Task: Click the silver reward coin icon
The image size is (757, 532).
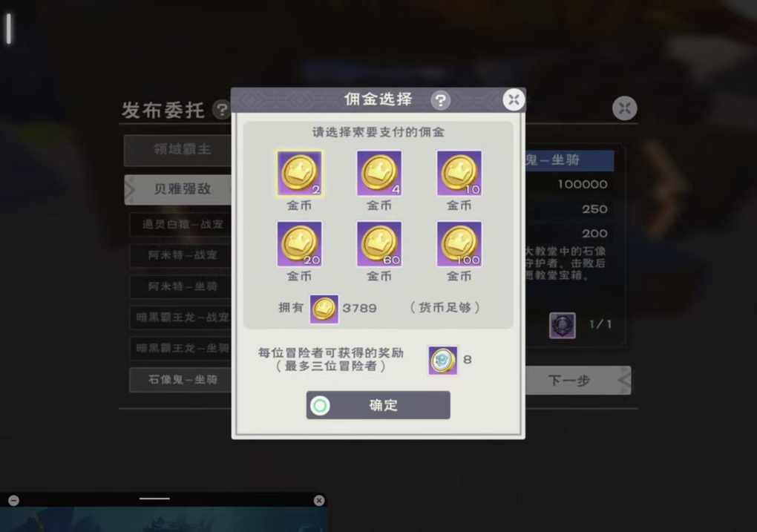Action: coord(443,360)
